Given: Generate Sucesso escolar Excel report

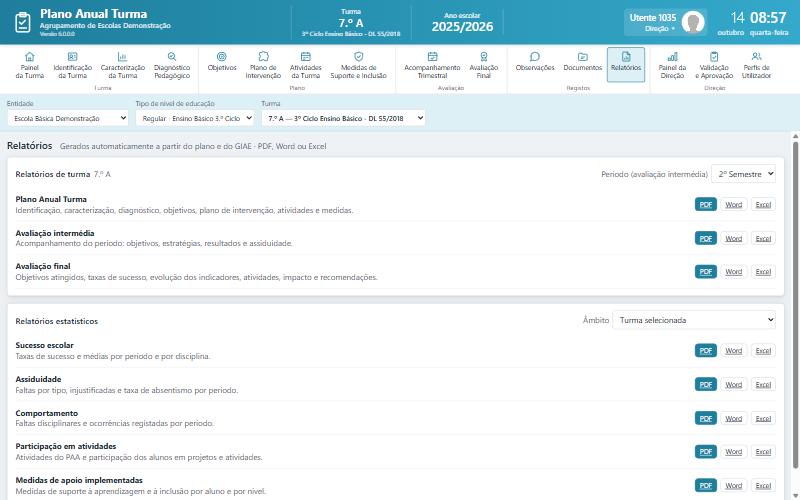Looking at the screenshot, I should click(763, 351).
